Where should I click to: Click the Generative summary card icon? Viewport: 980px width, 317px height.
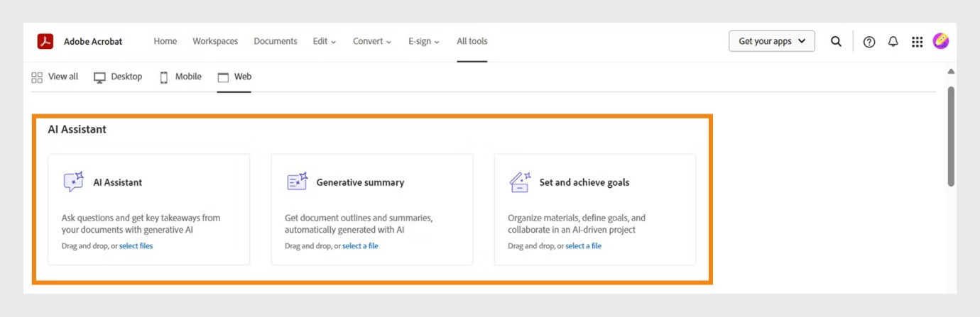(297, 182)
